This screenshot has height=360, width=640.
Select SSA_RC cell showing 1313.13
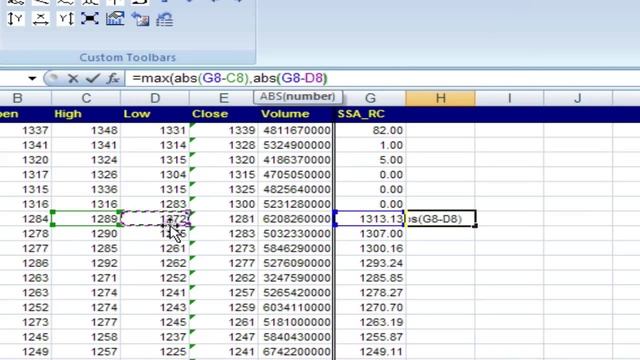pyautogui.click(x=370, y=219)
